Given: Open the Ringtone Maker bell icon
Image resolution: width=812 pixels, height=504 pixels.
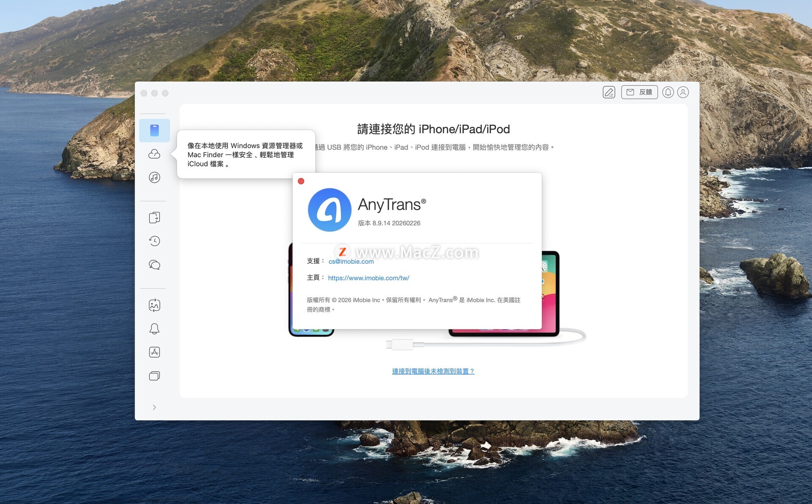Looking at the screenshot, I should (x=154, y=329).
